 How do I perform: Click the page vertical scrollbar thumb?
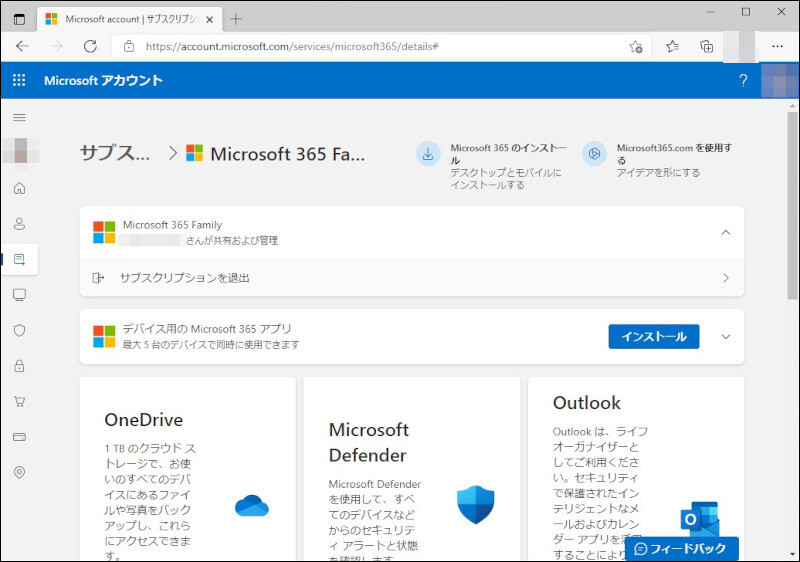click(792, 206)
